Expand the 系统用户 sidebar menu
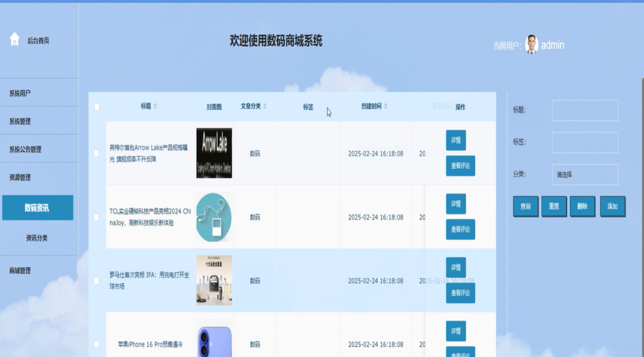 coord(39,93)
